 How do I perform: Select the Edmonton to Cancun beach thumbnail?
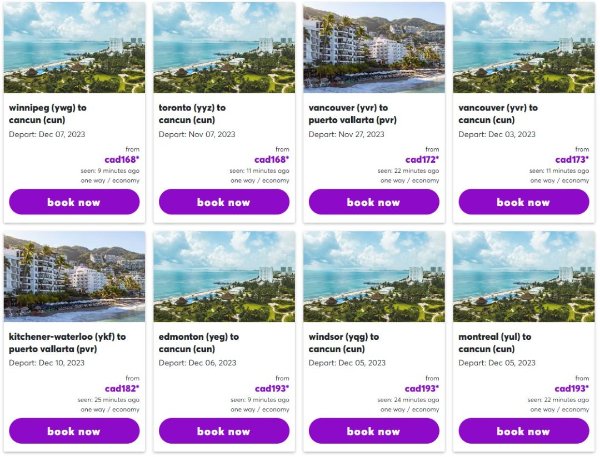click(223, 276)
